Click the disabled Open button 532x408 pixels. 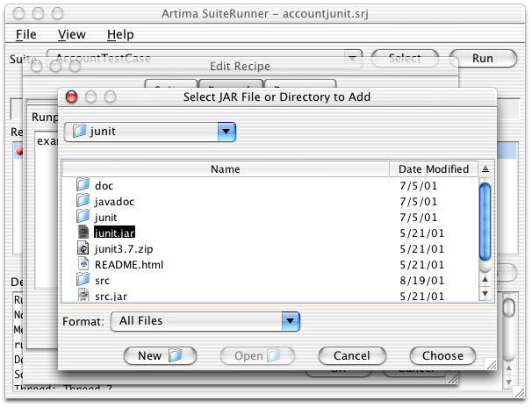pyautogui.click(x=257, y=355)
